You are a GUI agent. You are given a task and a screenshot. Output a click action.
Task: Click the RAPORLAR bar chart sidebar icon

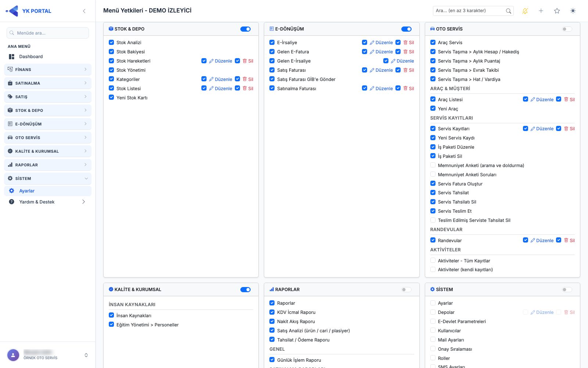10,165
